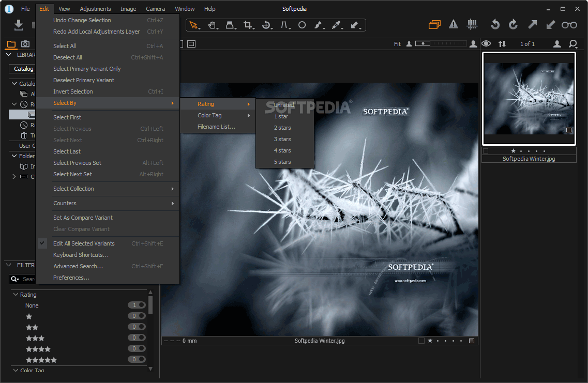Click the Catalog button in Library
The width and height of the screenshot is (588, 383).
[x=23, y=69]
